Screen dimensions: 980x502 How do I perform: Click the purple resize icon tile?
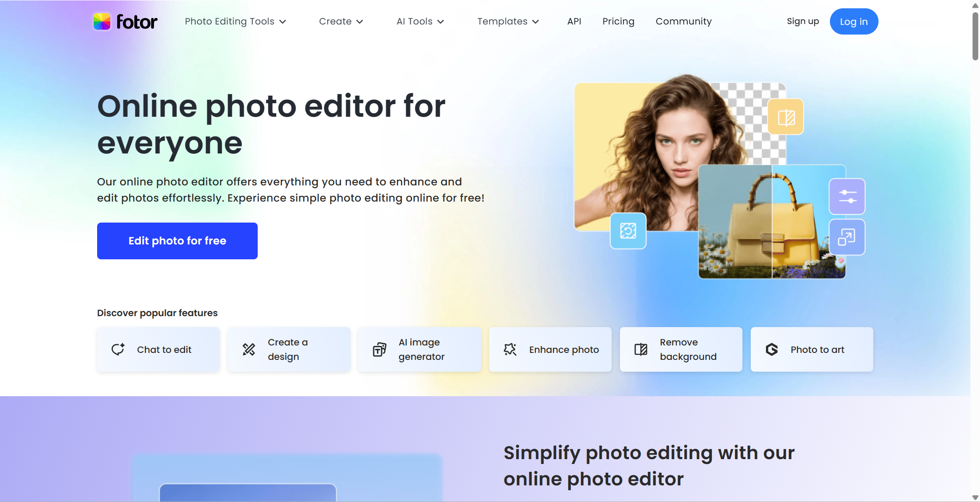coord(847,237)
